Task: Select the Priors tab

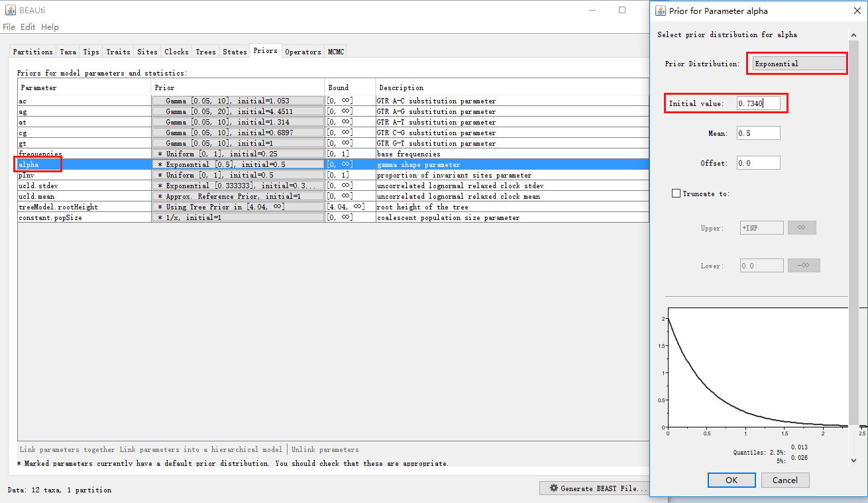Action: tap(266, 51)
